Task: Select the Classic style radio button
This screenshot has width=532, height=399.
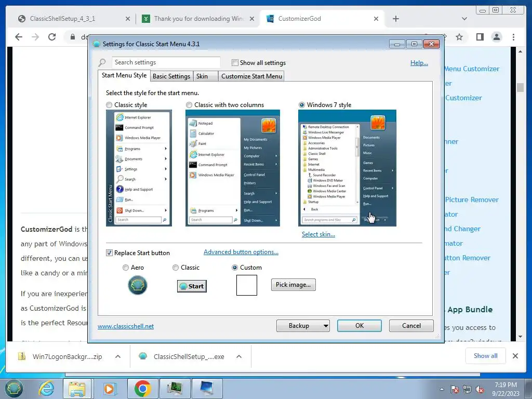Action: click(x=109, y=105)
